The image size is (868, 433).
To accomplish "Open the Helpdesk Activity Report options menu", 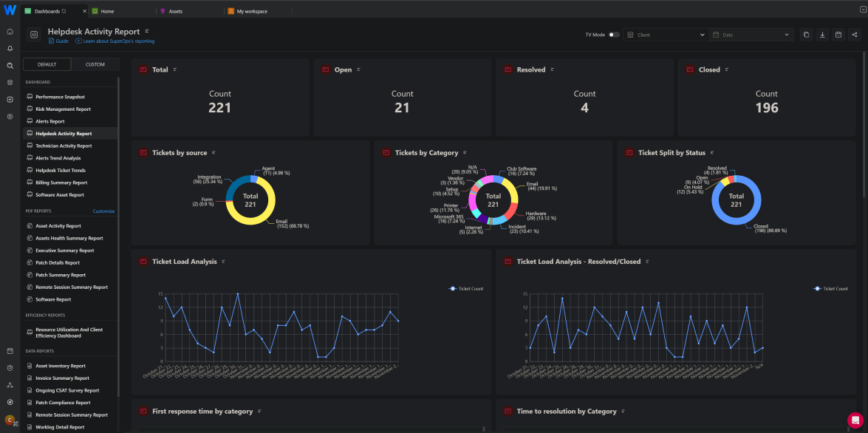I will pos(146,31).
